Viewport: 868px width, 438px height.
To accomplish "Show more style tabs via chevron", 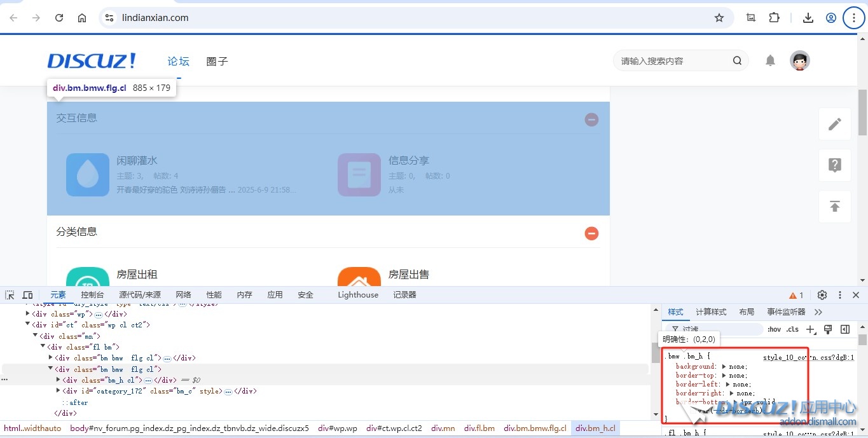I will [818, 312].
